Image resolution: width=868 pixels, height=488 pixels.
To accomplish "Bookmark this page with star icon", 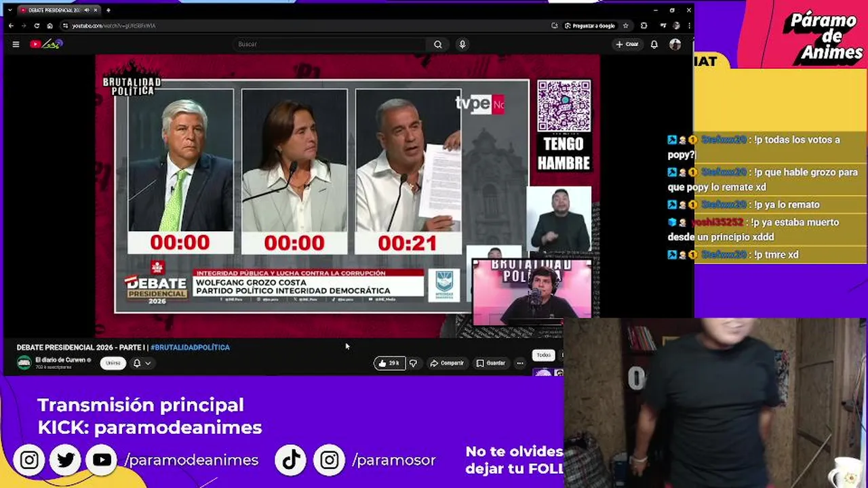I will [625, 26].
